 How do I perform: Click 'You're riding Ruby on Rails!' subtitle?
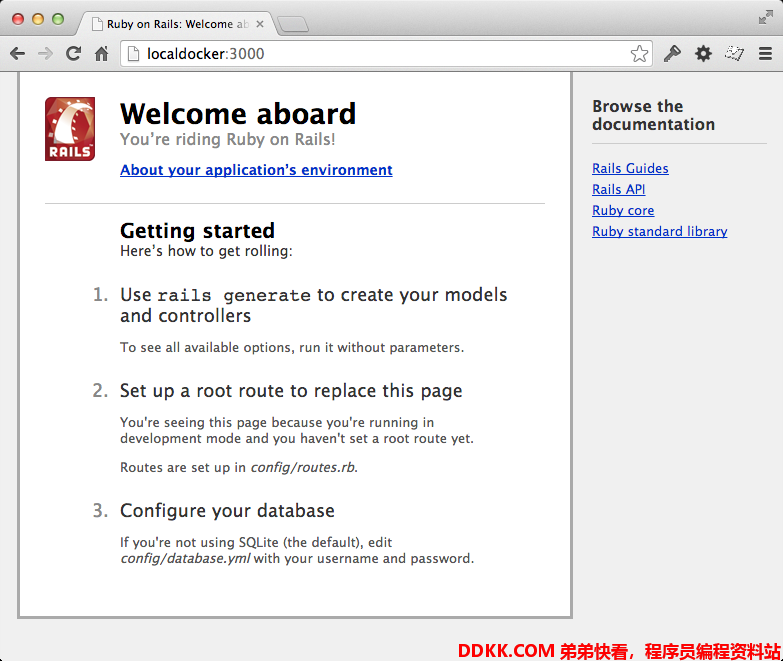[228, 139]
